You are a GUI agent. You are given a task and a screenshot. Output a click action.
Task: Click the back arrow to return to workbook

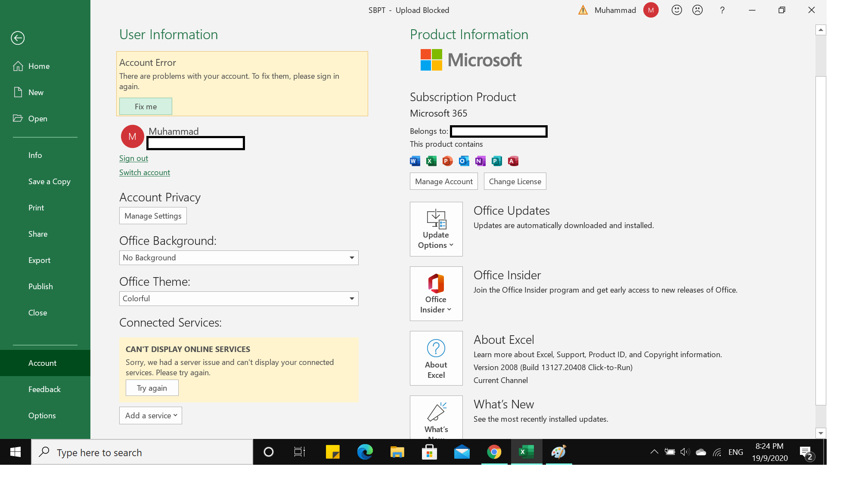click(x=18, y=38)
